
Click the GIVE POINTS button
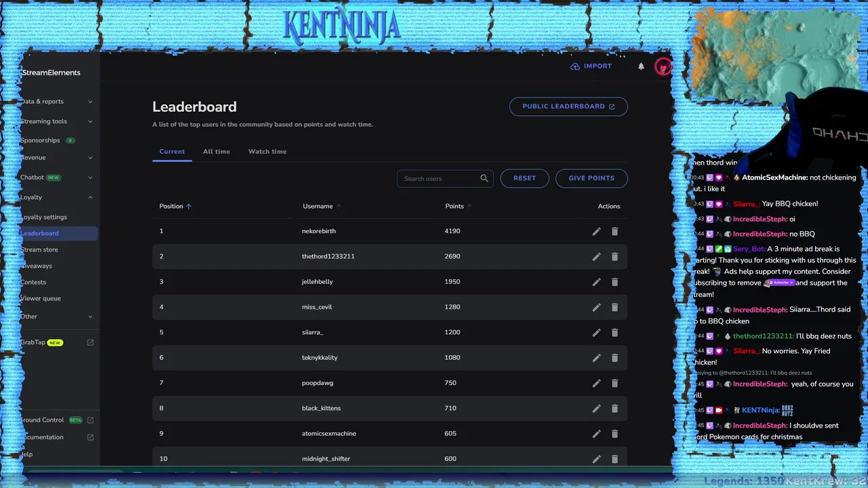(x=591, y=178)
